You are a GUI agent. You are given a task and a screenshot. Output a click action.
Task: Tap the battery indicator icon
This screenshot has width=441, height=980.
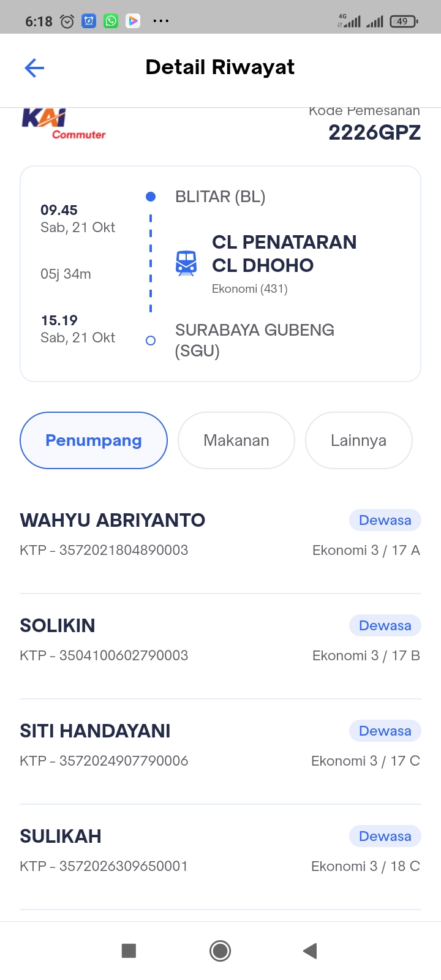click(403, 21)
